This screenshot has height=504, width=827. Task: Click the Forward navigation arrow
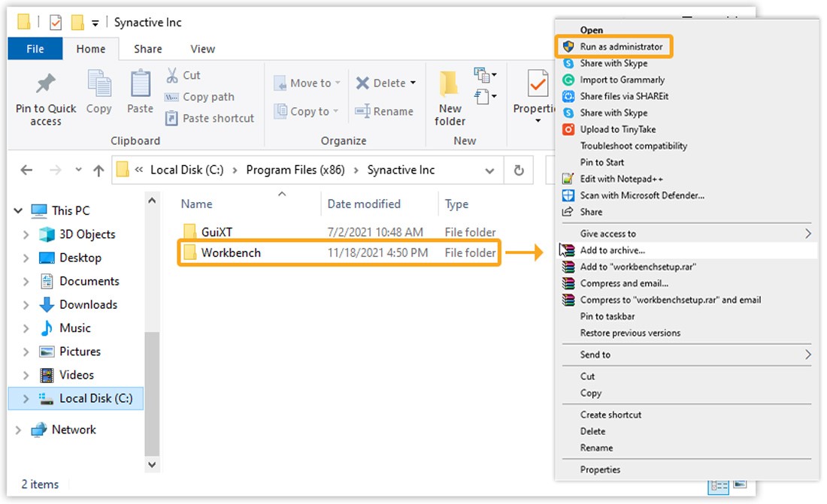click(x=56, y=170)
